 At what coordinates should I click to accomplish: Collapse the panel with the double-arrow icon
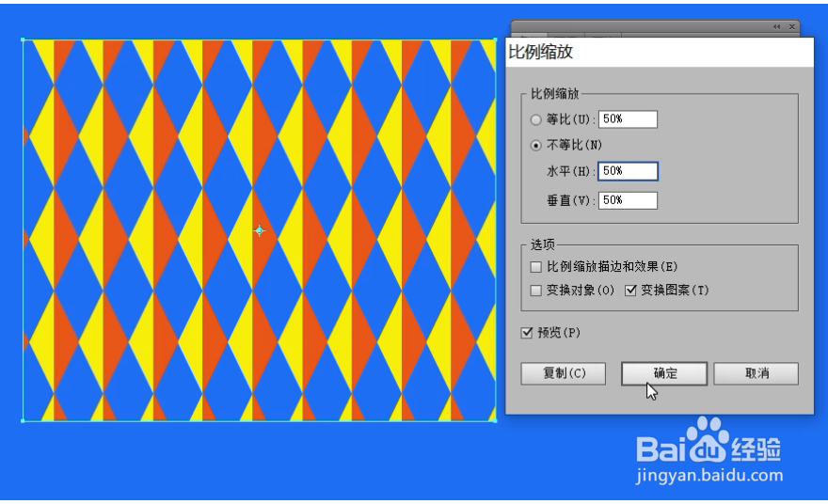[x=776, y=27]
